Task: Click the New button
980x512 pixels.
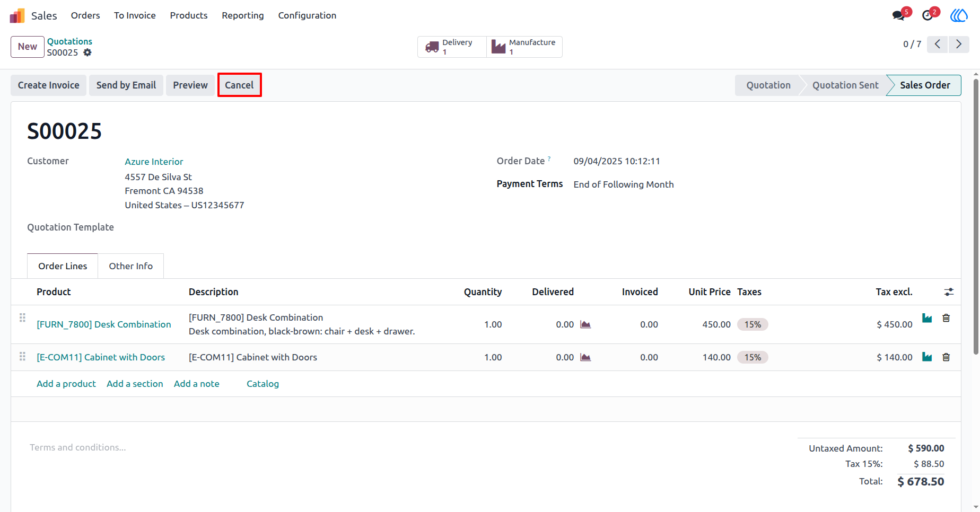Action: [28, 47]
